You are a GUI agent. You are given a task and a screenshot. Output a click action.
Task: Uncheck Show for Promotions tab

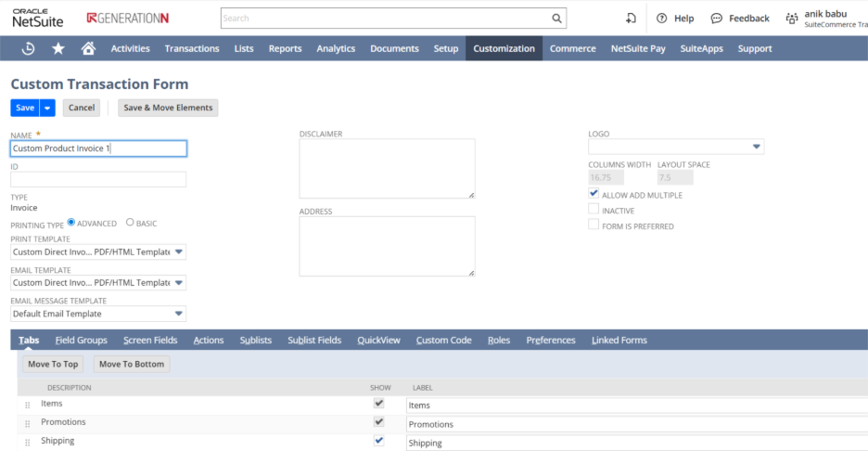point(378,422)
